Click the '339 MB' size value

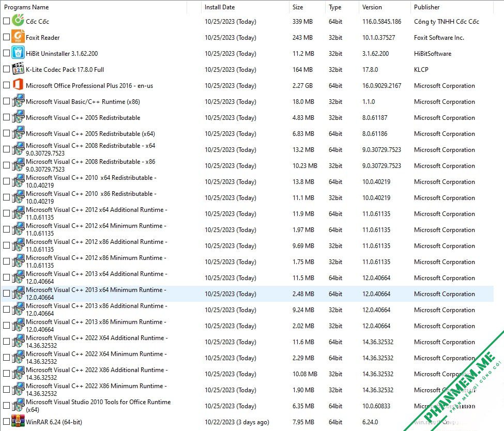click(302, 22)
